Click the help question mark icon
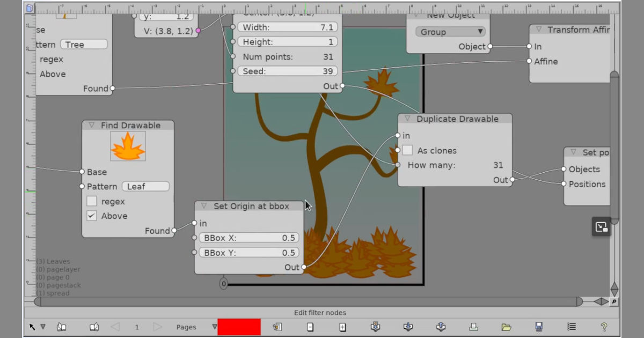Viewport: 644px width, 338px height. (604, 327)
